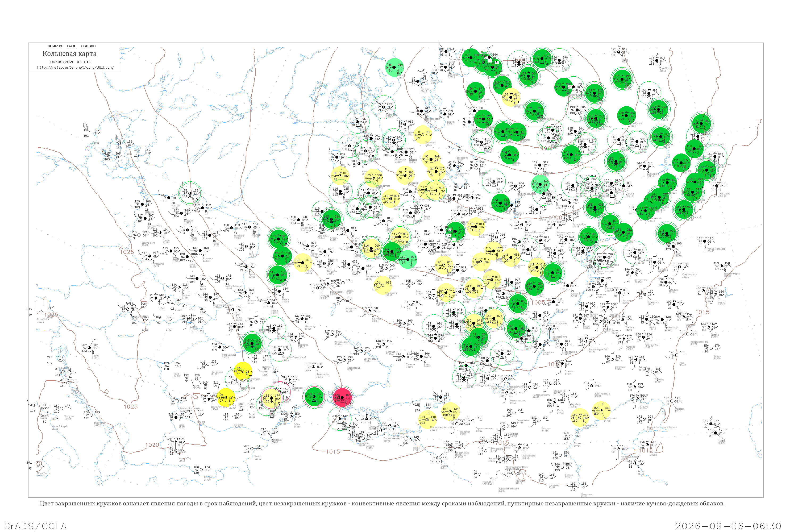This screenshot has width=798, height=532.
Task: Click the 2026-09-06-06:30 timestamp
Action: (x=728, y=526)
